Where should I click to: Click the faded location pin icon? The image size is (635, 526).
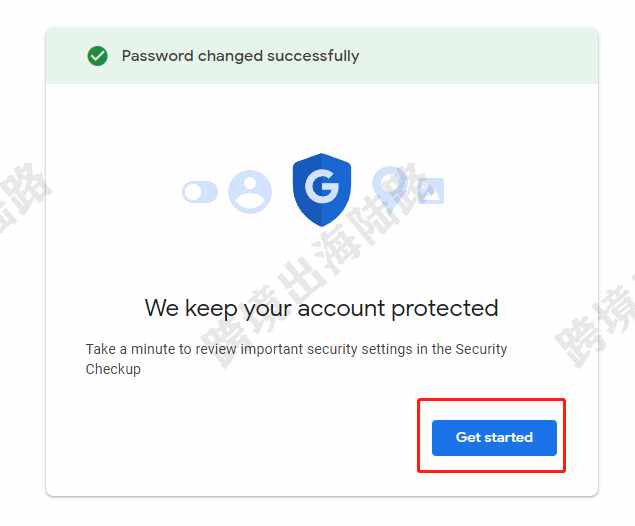390,184
